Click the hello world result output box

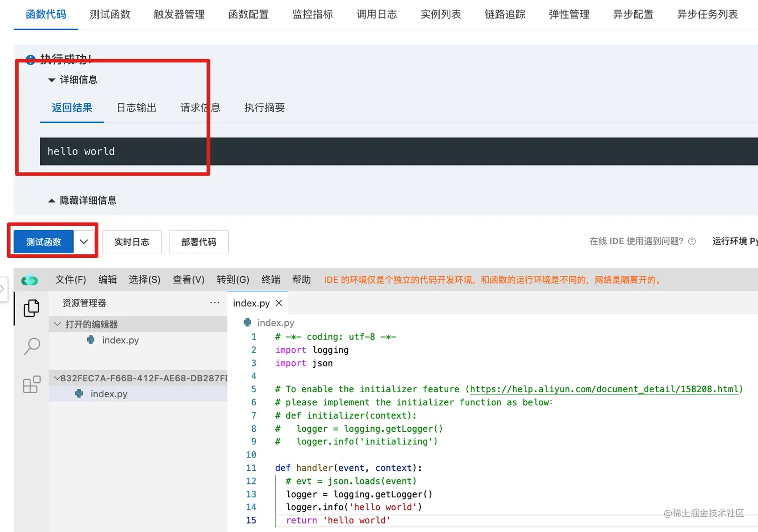pyautogui.click(x=399, y=151)
